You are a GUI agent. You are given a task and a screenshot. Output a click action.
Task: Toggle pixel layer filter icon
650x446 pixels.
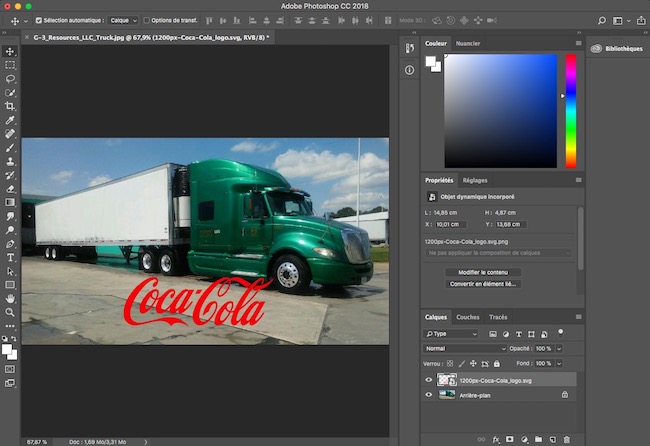493,334
